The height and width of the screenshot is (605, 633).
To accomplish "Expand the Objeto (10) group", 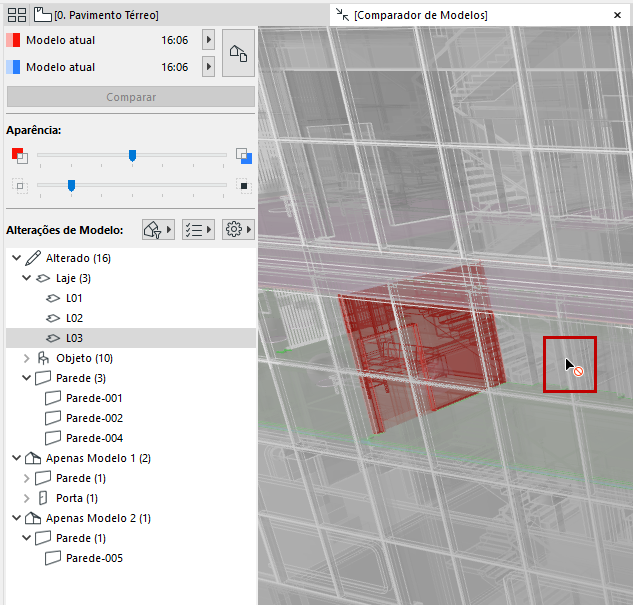I will (x=27, y=358).
